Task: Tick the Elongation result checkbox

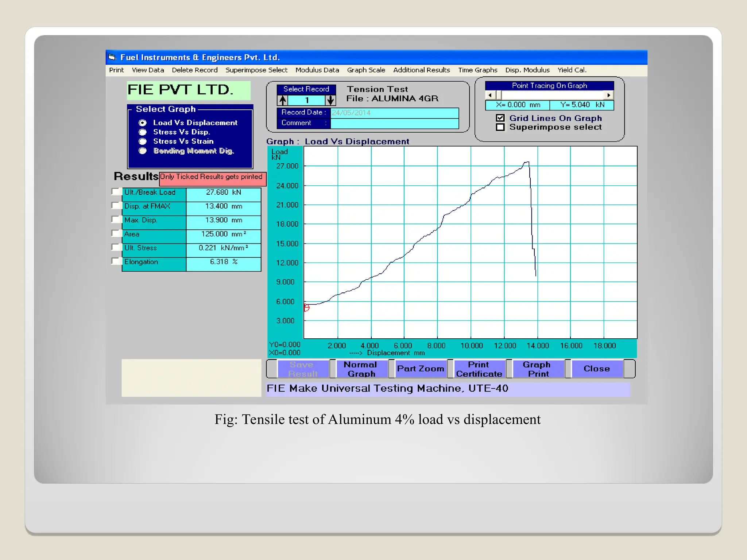Action: click(x=116, y=261)
